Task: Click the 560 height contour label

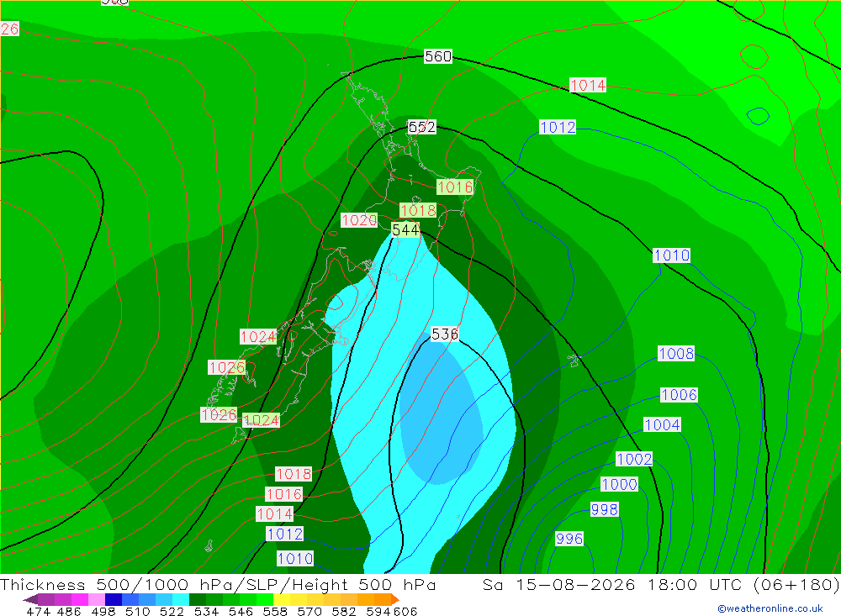Action: click(x=437, y=56)
